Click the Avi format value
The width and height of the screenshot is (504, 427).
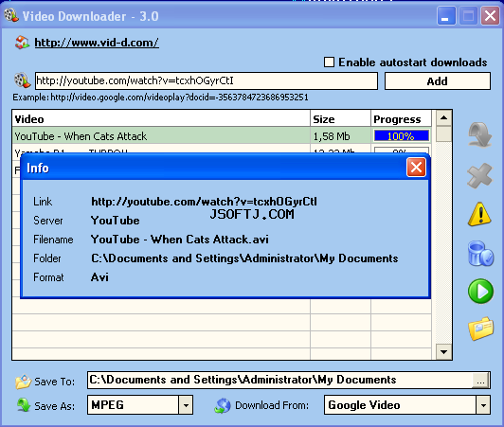99,277
